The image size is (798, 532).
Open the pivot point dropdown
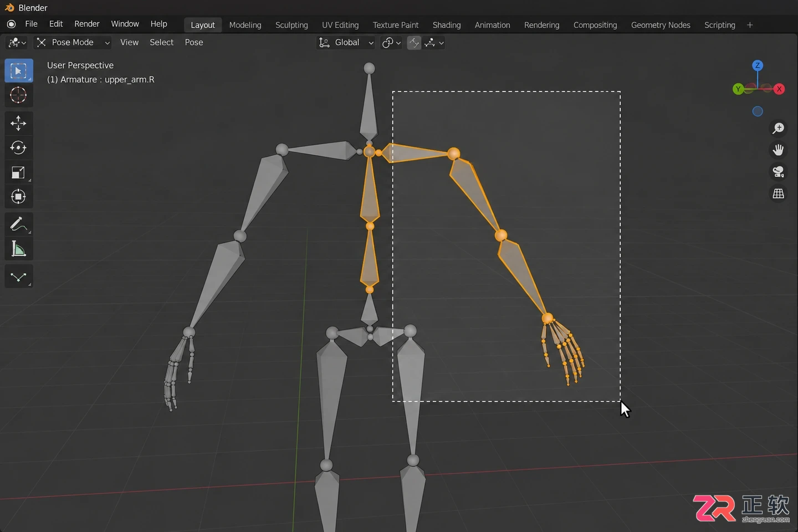(391, 43)
